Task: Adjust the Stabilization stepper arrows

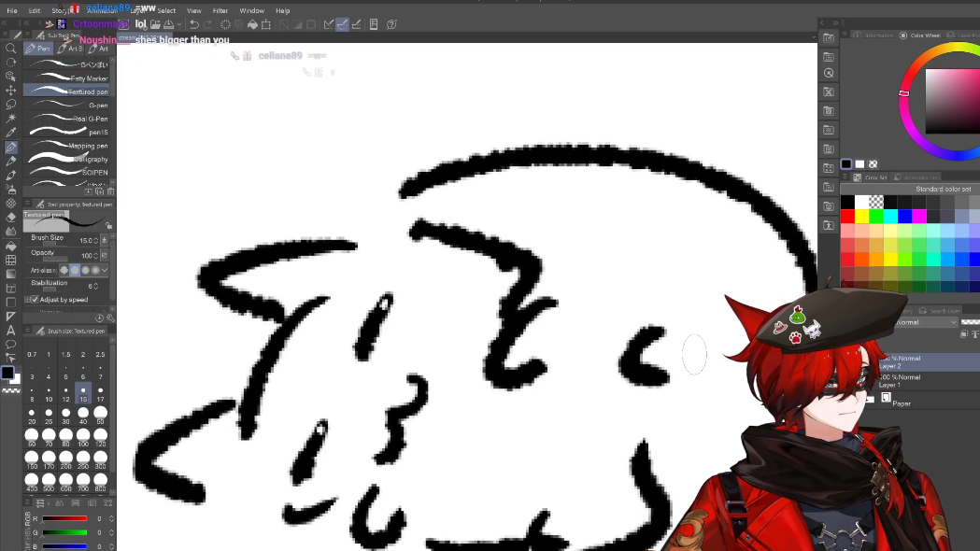Action: [95, 286]
